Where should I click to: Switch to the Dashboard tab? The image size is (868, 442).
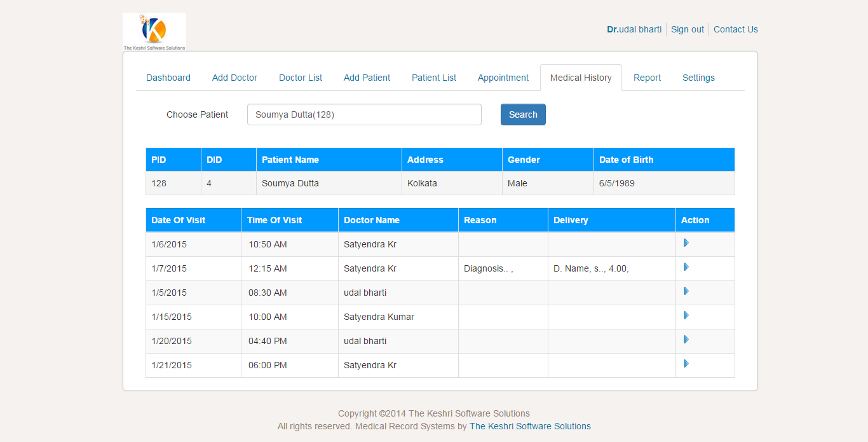coord(168,77)
